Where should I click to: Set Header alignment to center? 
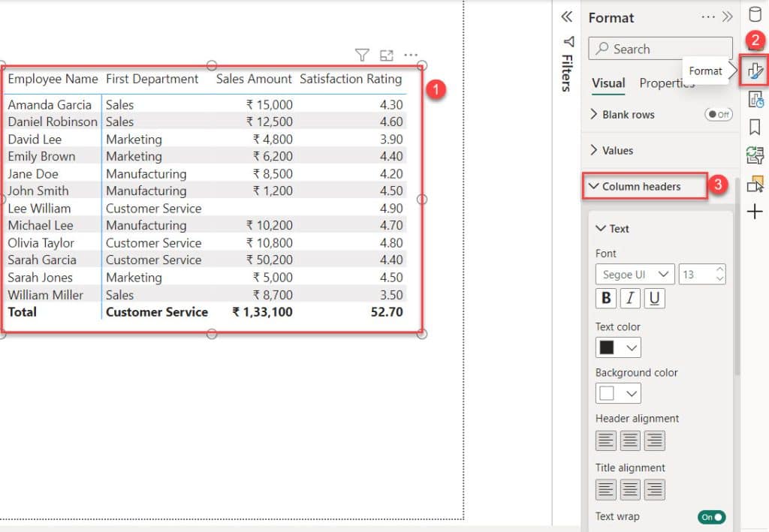[x=630, y=440]
